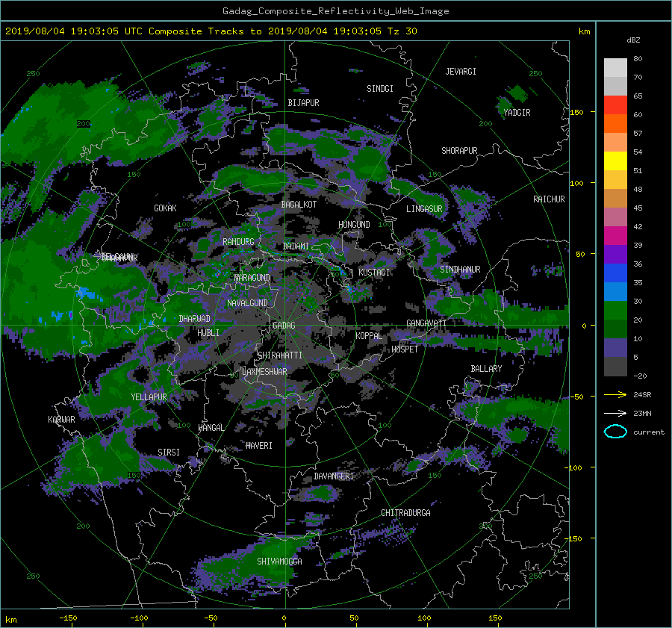
Task: Click the magenta 39-42 dBZ legend swatch
Action: coord(615,236)
